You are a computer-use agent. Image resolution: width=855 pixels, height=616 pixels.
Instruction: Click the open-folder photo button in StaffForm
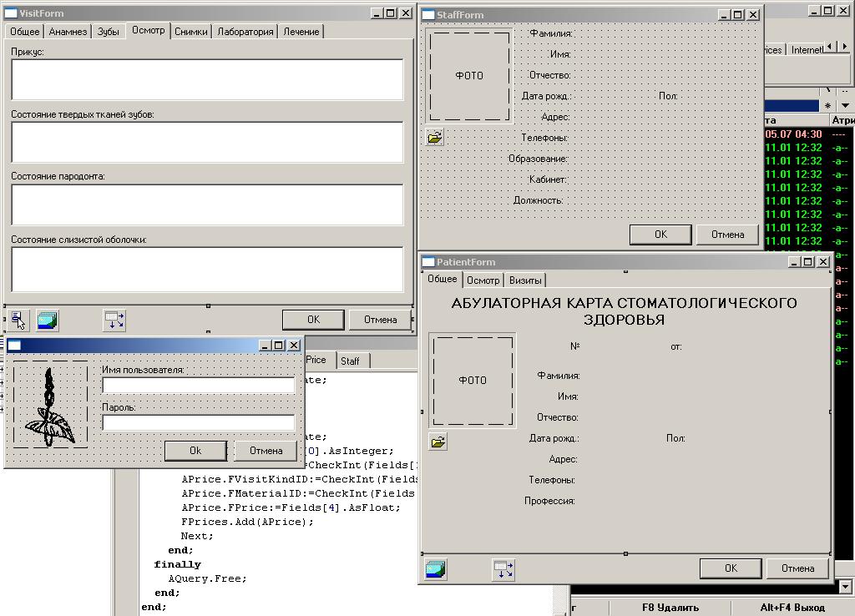[x=434, y=137]
